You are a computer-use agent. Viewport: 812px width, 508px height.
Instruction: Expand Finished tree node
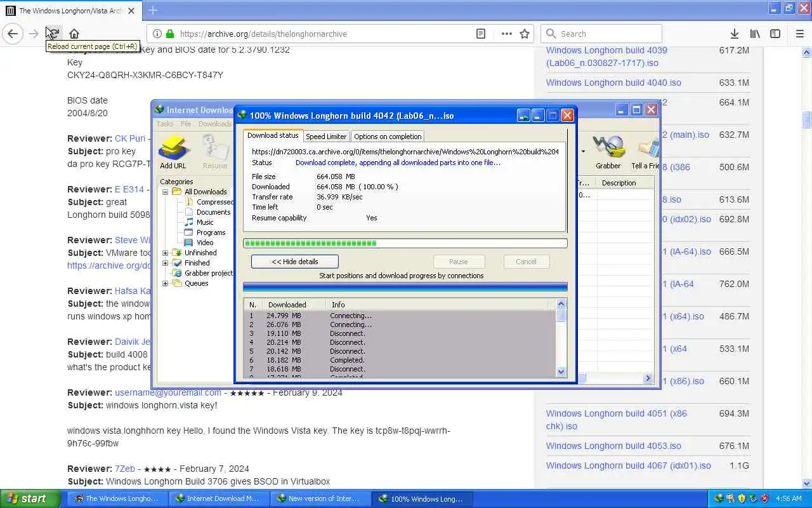tap(166, 263)
